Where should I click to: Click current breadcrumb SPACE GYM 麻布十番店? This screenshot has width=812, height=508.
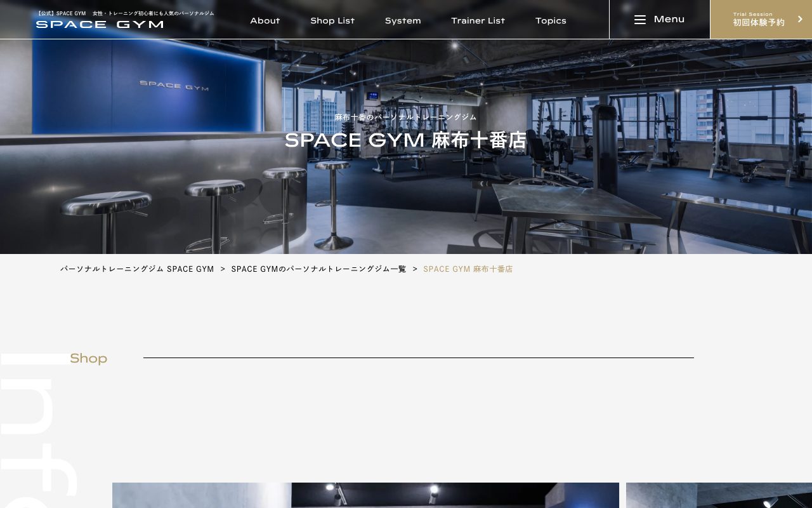point(468,269)
